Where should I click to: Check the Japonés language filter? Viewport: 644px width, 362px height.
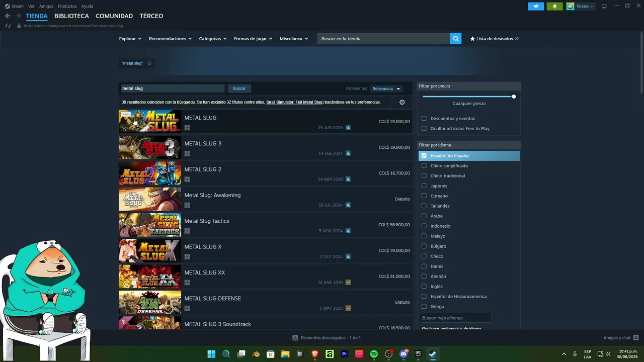(424, 186)
